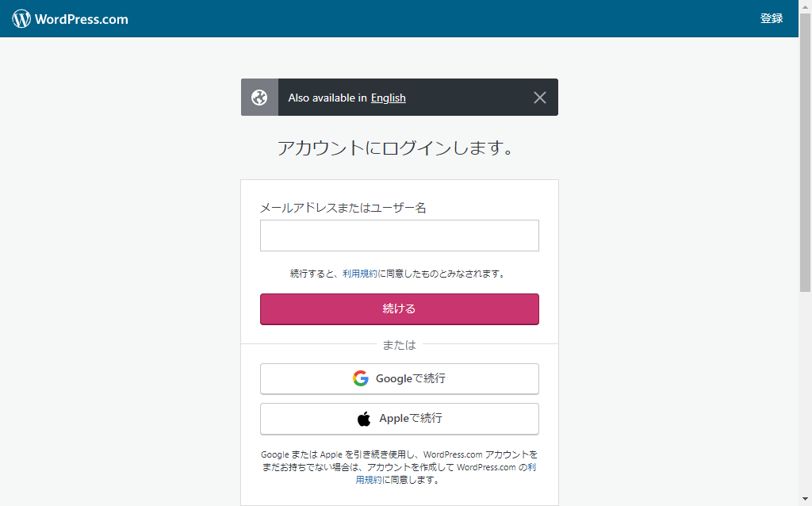Click the WordPress.com logo in header
Image resolution: width=812 pixels, height=506 pixels.
[x=70, y=19]
